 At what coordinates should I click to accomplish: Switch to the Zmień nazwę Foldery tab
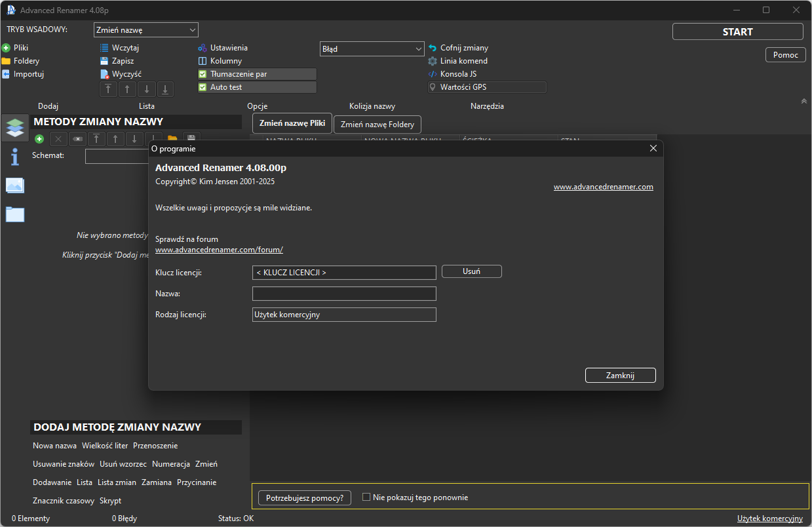[x=377, y=124]
